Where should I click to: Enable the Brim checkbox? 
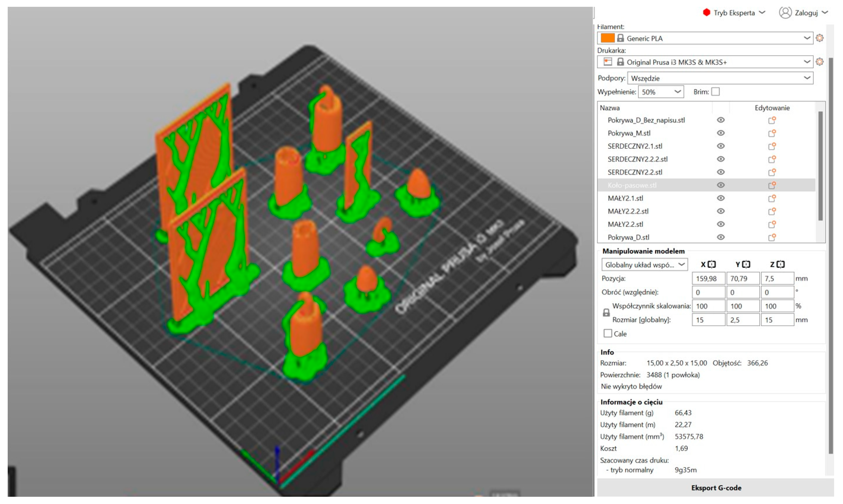click(x=715, y=92)
